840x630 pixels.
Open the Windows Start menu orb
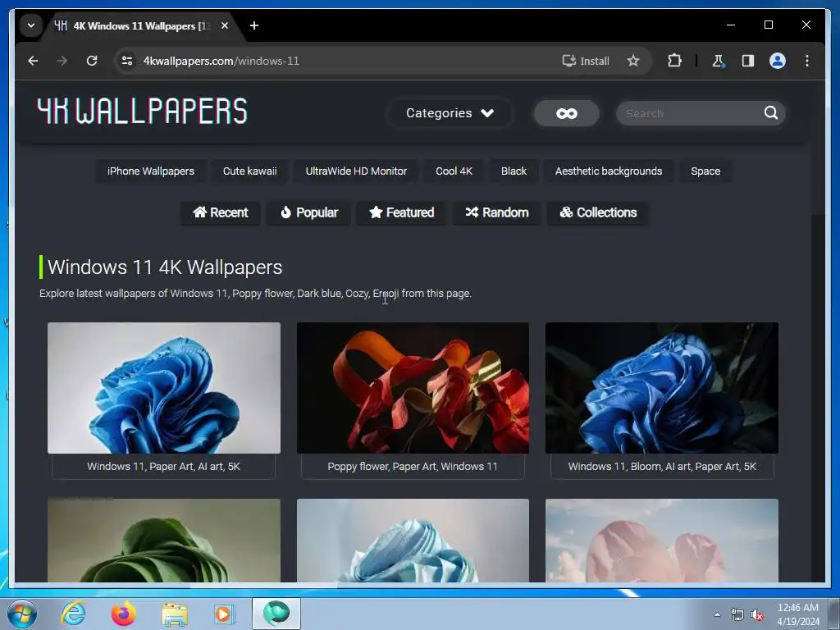click(22, 614)
